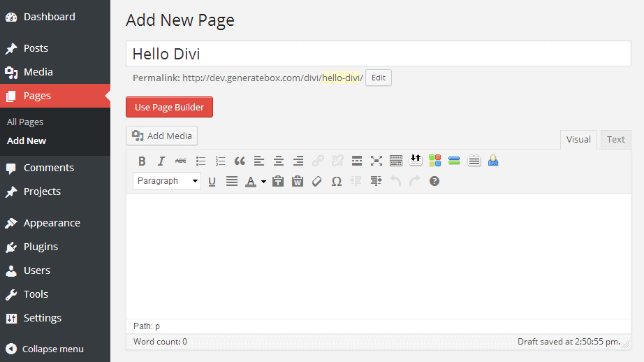644x362 pixels.
Task: Insert a special character (Omega)
Action: [337, 181]
